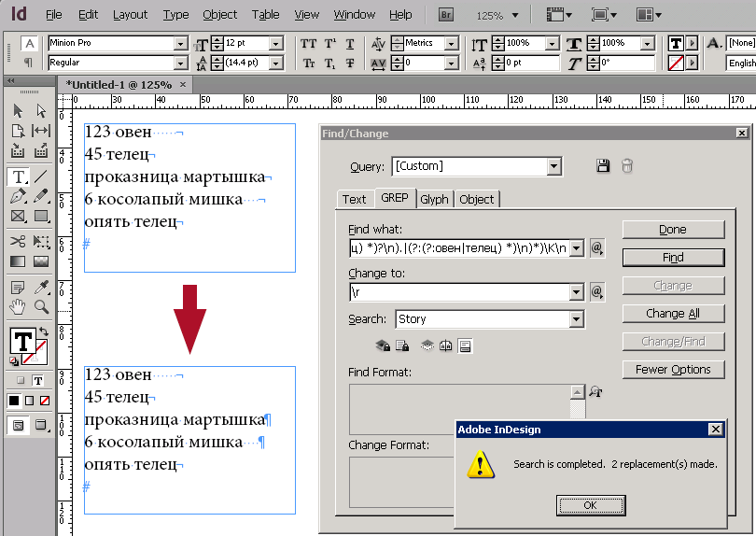Switch to the Text tab in Find/Change
The width and height of the screenshot is (756, 536).
coord(355,199)
